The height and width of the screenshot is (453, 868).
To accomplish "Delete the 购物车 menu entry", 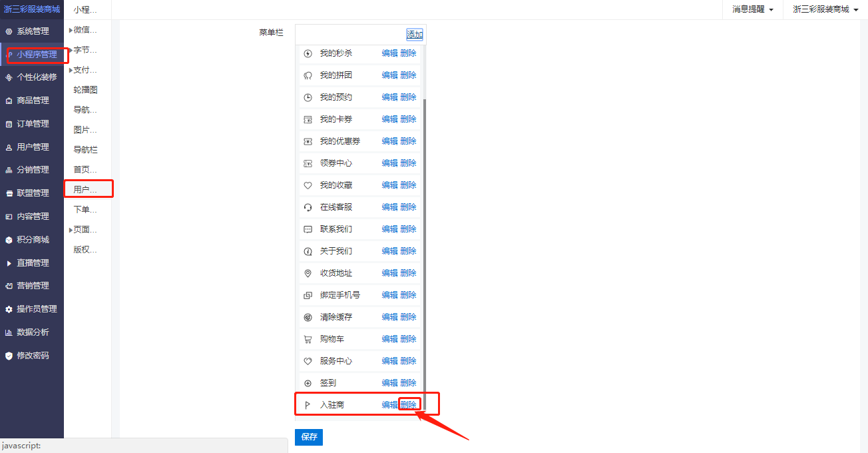I will (408, 339).
